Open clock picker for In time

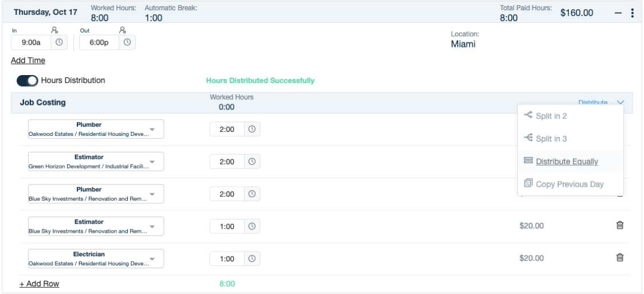coord(59,42)
